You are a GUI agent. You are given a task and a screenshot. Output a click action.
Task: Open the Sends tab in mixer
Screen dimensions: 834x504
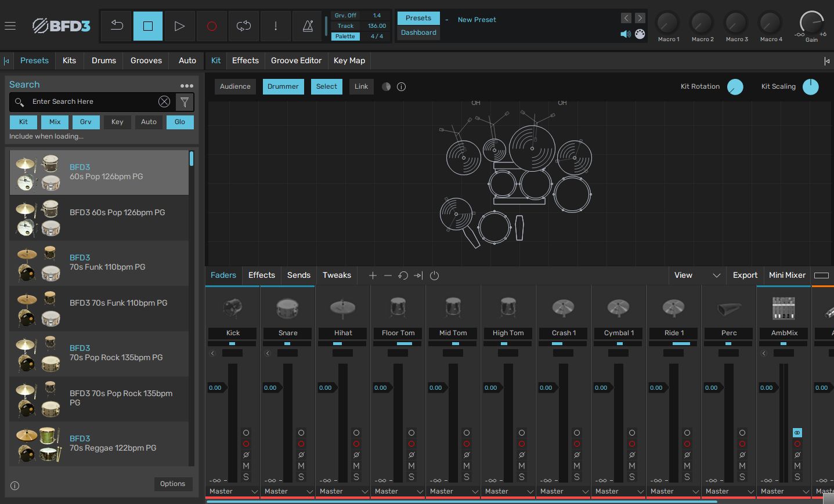coord(299,275)
